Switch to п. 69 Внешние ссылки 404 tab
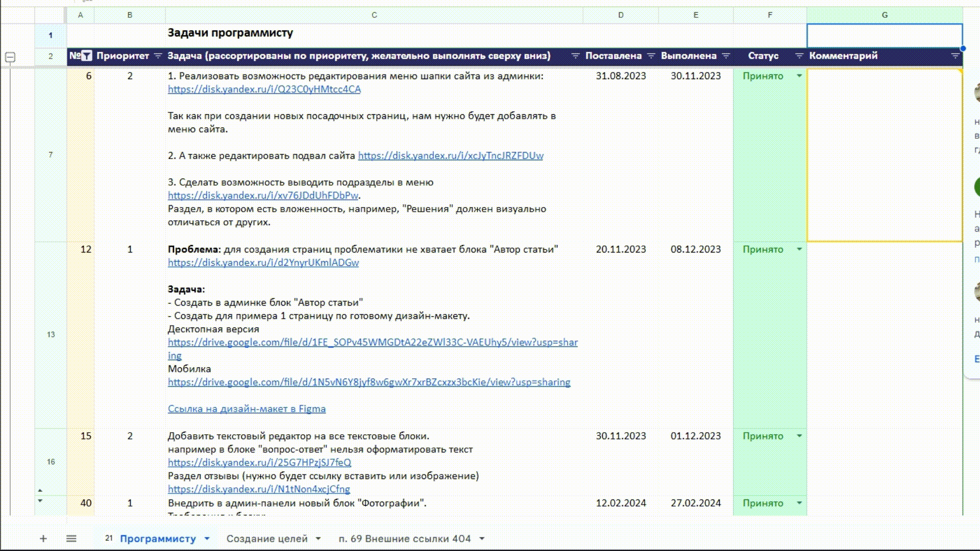The height and width of the screenshot is (551, 980). [x=404, y=539]
